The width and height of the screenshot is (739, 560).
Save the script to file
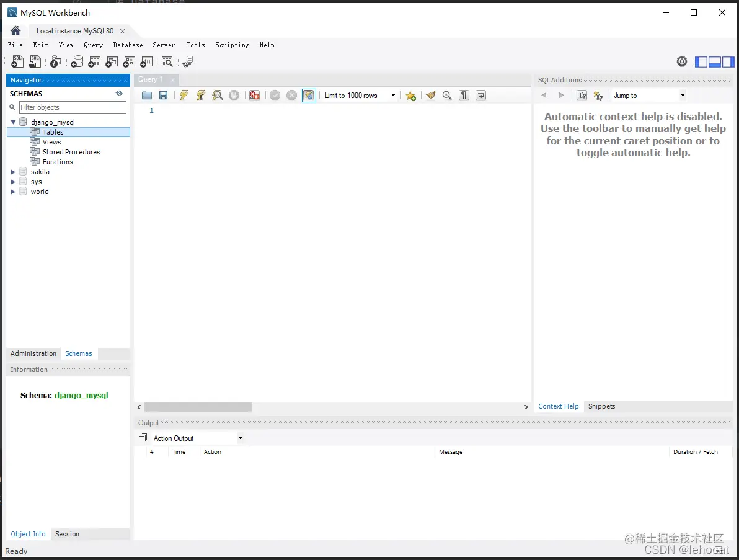164,96
